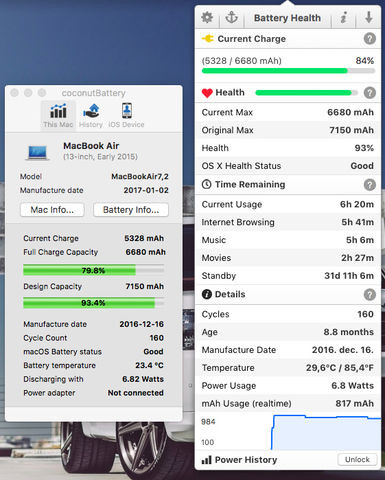Click the Current Max 6680 mAh row
The image size is (385, 480).
288,112
